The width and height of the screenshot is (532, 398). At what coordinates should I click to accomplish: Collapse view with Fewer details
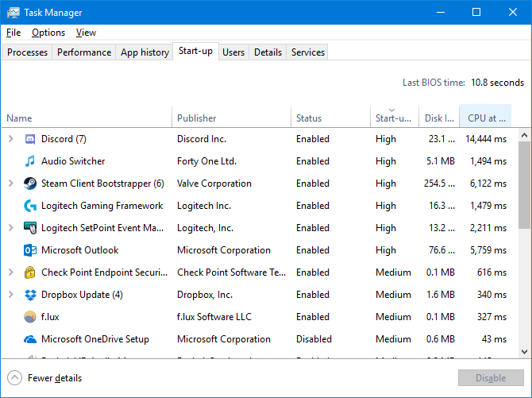coord(44,377)
